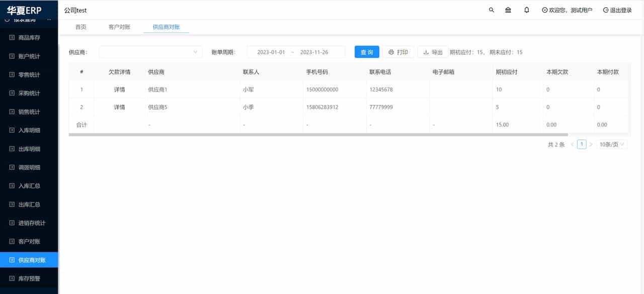Click the 查询 query button

coord(367,52)
